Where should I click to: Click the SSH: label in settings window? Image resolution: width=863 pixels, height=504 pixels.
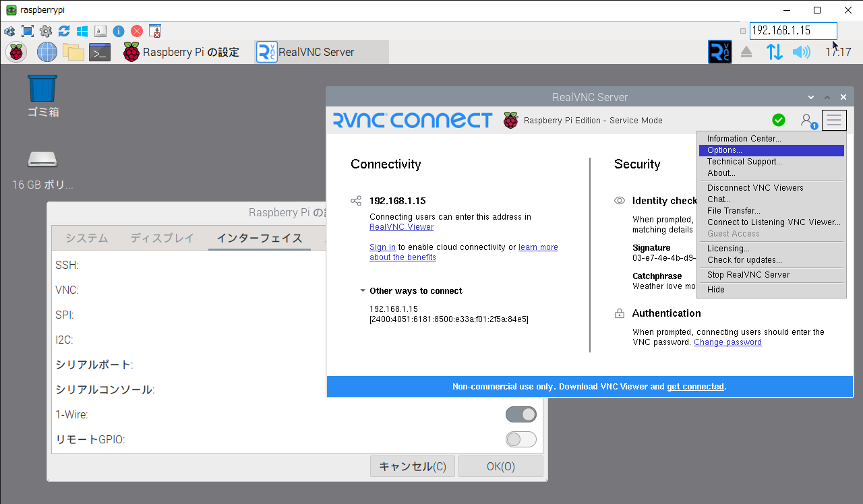[67, 265]
